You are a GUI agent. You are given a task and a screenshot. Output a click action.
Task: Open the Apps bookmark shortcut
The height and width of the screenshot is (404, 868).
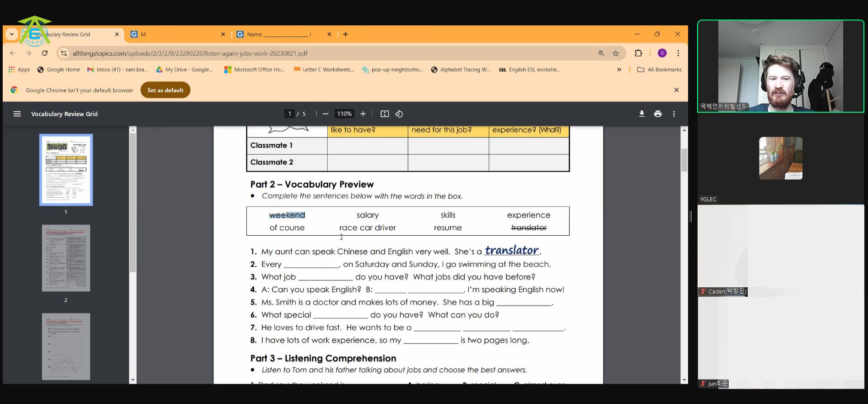(x=19, y=70)
